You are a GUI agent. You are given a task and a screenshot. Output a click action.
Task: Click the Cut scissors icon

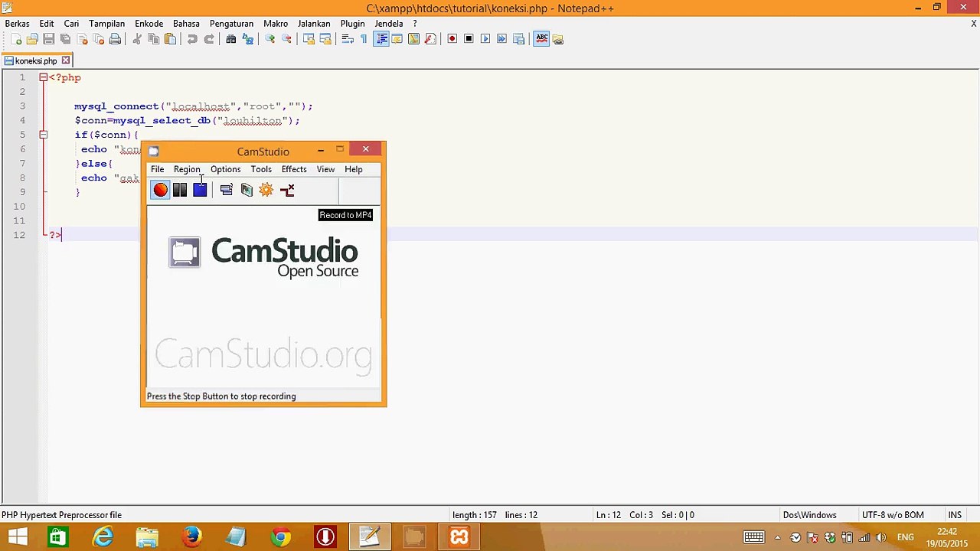pos(137,39)
